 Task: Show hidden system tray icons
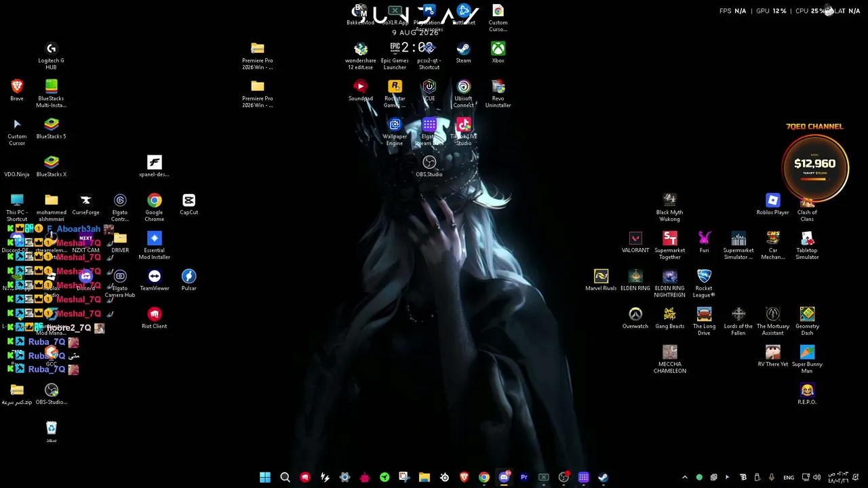point(684,477)
